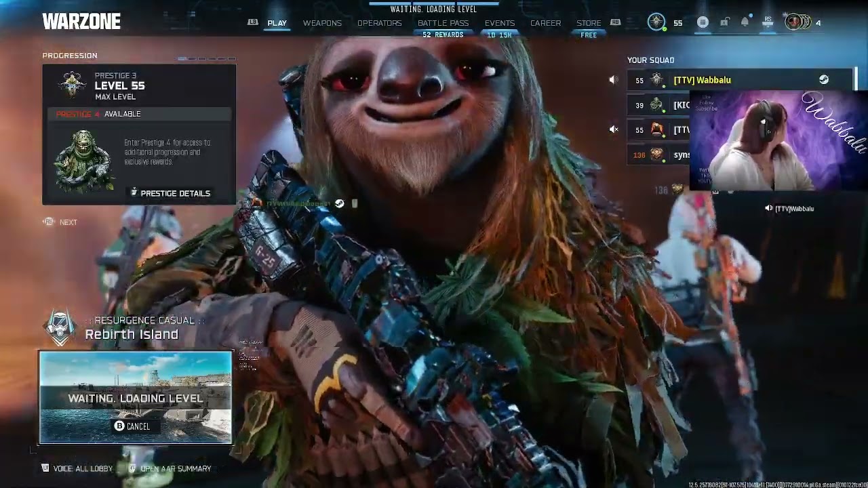This screenshot has width=868, height=488.
Task: Click rank emblem of level 39 squad member
Action: tap(656, 105)
